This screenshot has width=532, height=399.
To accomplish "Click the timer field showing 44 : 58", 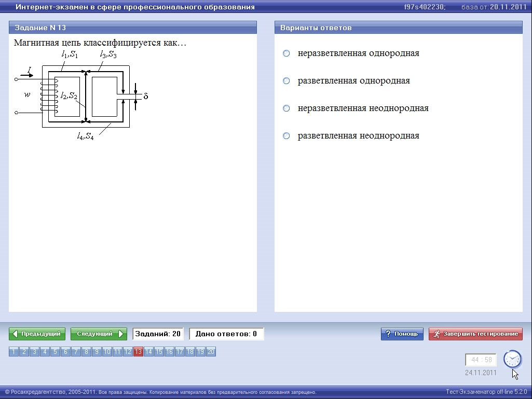I will pos(481,360).
